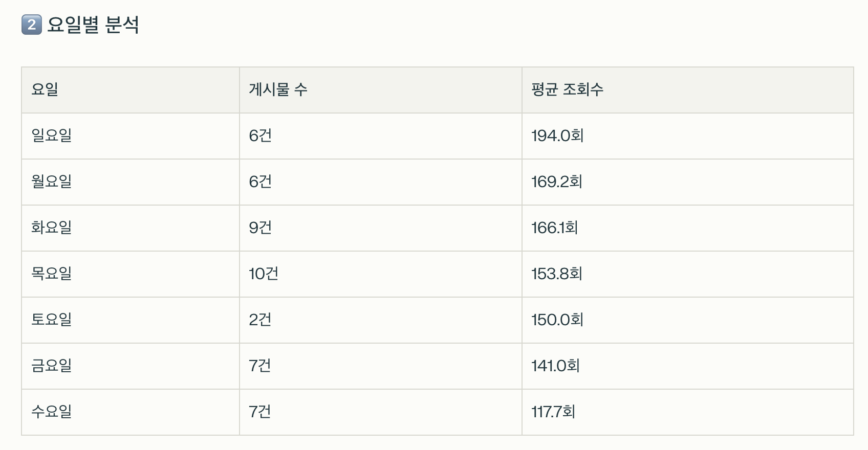Select the 요일 column header

coord(45,89)
